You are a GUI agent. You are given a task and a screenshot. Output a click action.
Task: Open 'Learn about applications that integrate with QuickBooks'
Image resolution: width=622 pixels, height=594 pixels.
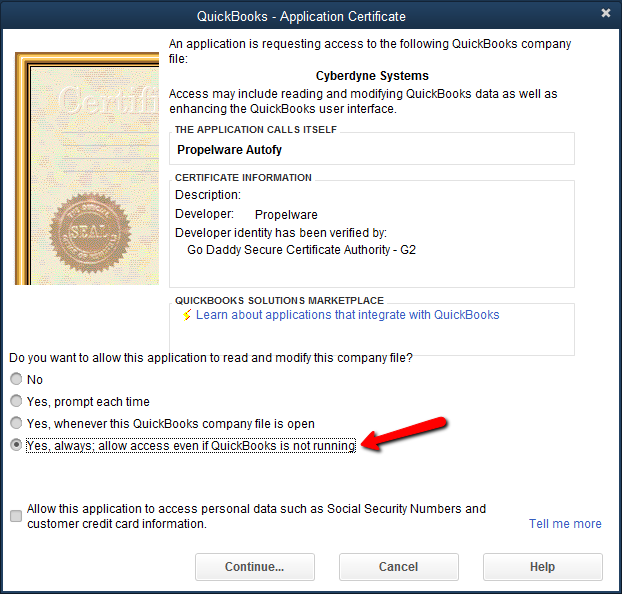pyautogui.click(x=347, y=315)
